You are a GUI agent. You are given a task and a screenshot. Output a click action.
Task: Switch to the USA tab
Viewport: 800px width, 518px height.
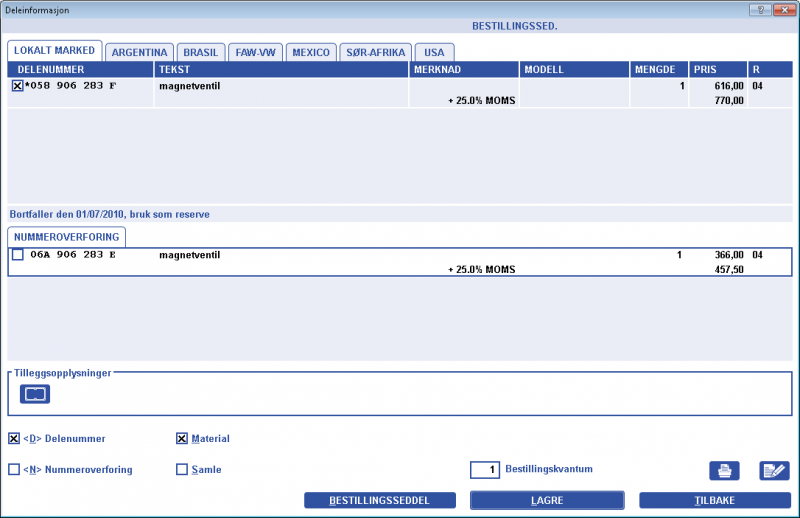point(434,52)
